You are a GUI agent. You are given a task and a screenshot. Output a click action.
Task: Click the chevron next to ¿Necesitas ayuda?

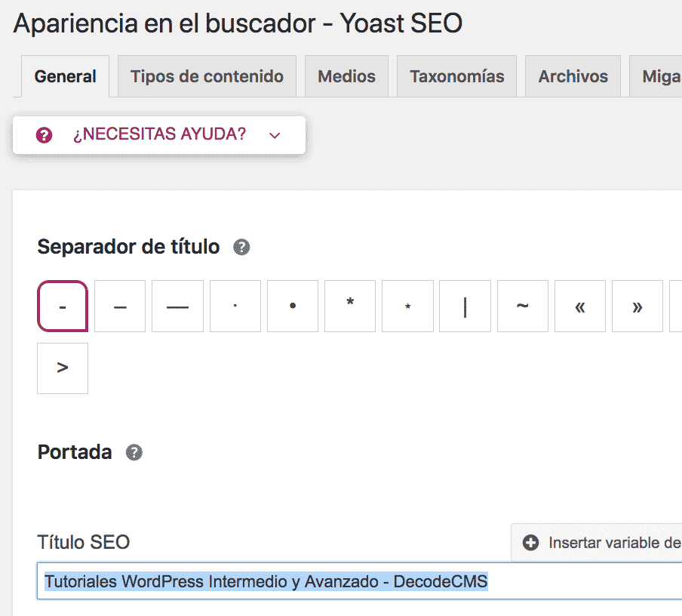(x=275, y=135)
